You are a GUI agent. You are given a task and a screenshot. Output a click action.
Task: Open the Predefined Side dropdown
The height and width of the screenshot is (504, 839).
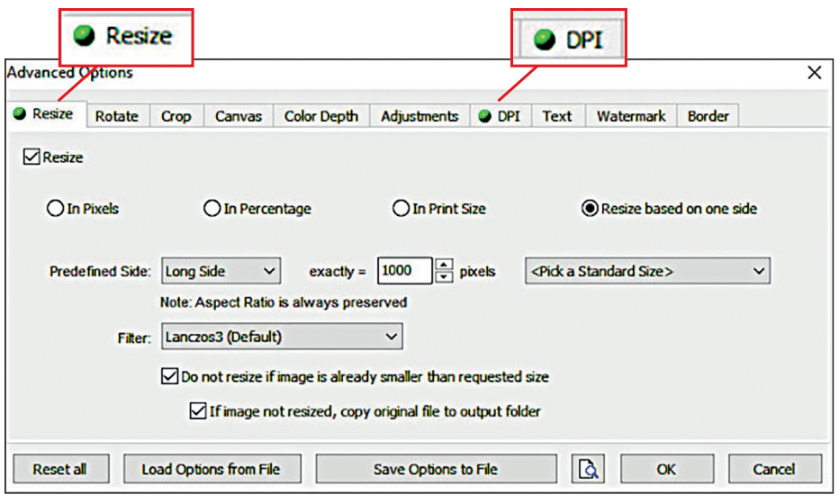(221, 271)
